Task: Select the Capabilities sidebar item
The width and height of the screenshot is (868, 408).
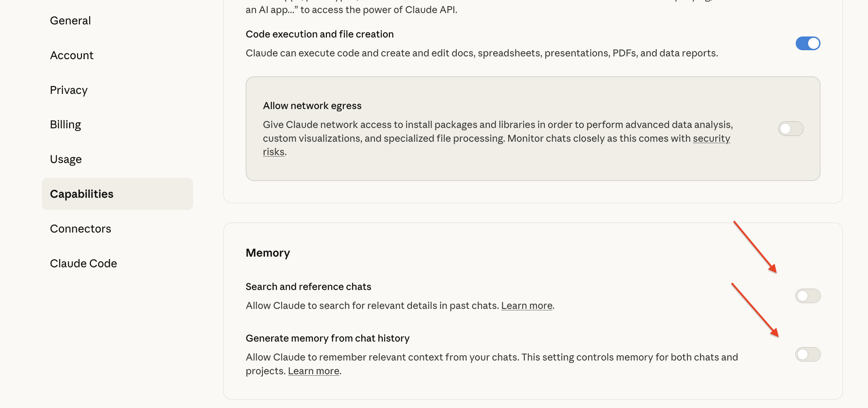Action: tap(117, 194)
